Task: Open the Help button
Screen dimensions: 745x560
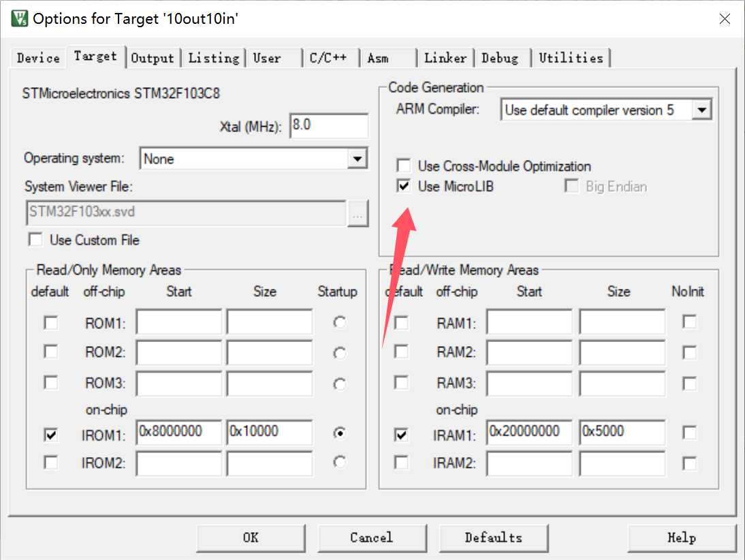Action: tap(682, 538)
